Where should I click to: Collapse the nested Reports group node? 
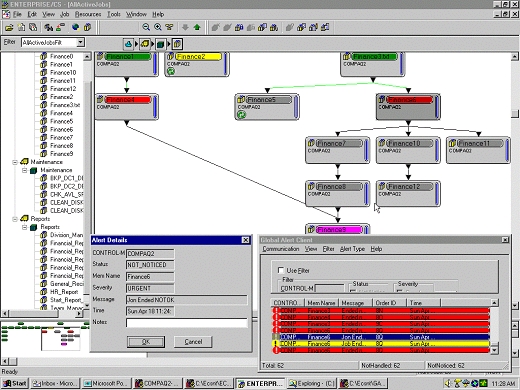25,227
